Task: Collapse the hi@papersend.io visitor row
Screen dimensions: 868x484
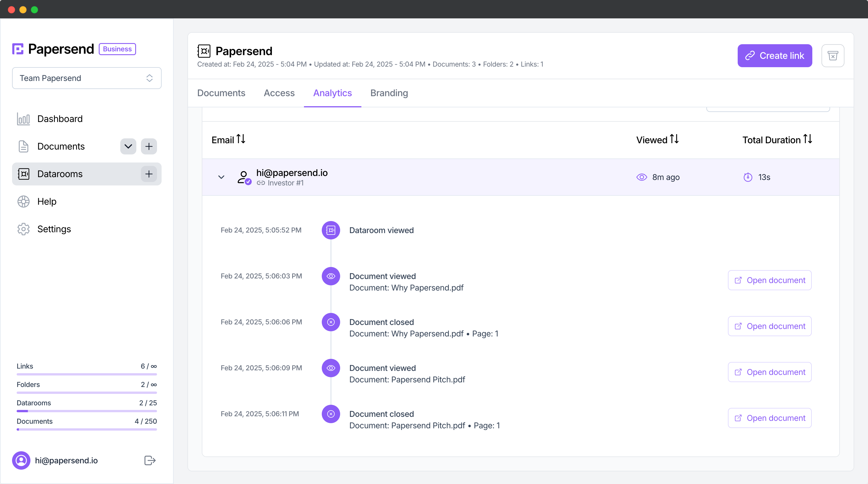Action: click(221, 177)
